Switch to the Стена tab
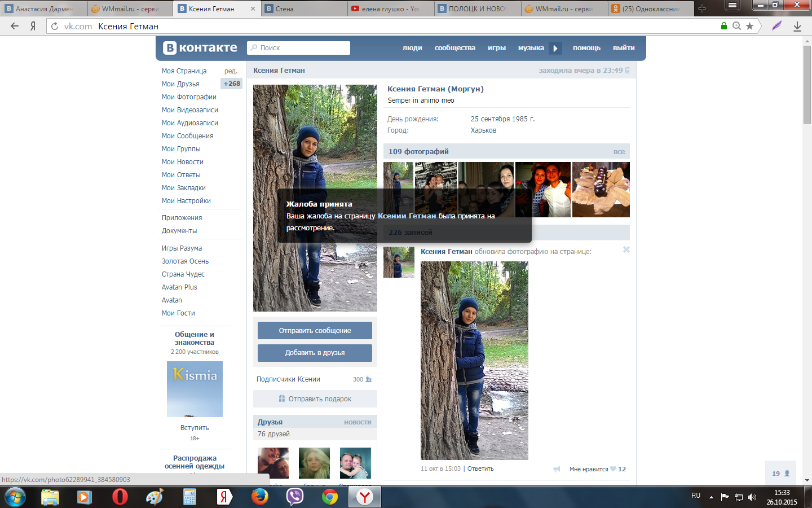The image size is (812, 508). (x=304, y=8)
